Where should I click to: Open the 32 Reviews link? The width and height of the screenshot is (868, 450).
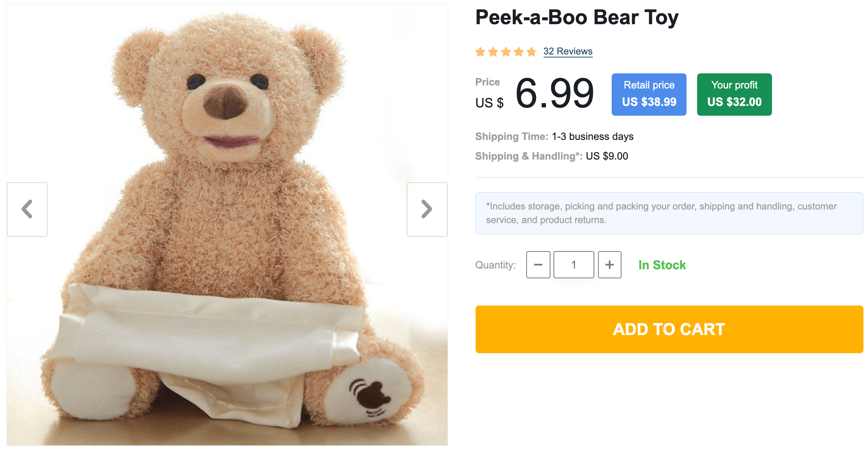[x=568, y=51]
